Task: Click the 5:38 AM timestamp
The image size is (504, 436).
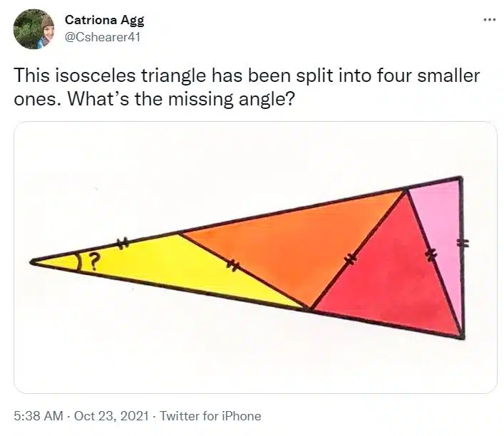Action: point(38,416)
